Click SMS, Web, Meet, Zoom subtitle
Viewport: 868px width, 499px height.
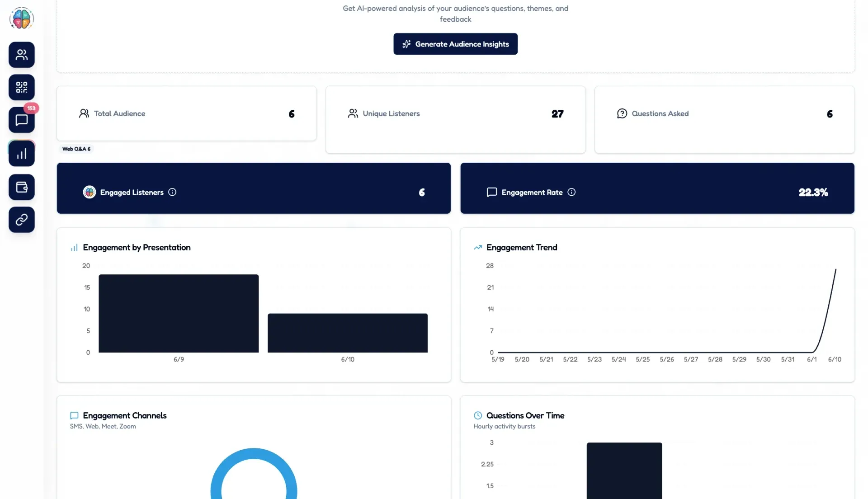pos(103,426)
